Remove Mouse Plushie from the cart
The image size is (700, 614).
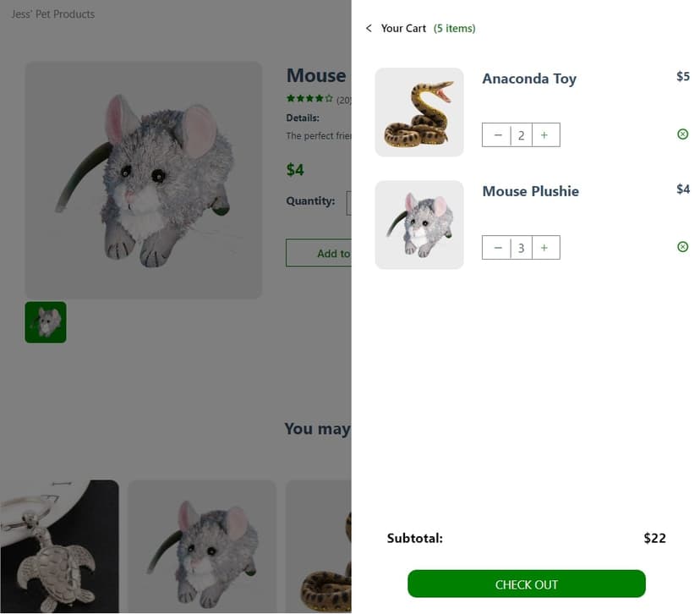[683, 247]
